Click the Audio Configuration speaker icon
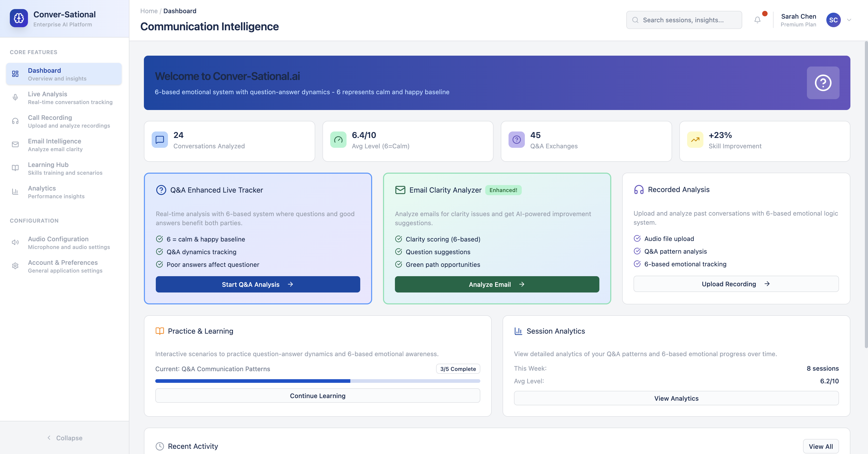The width and height of the screenshot is (868, 454). pyautogui.click(x=15, y=242)
